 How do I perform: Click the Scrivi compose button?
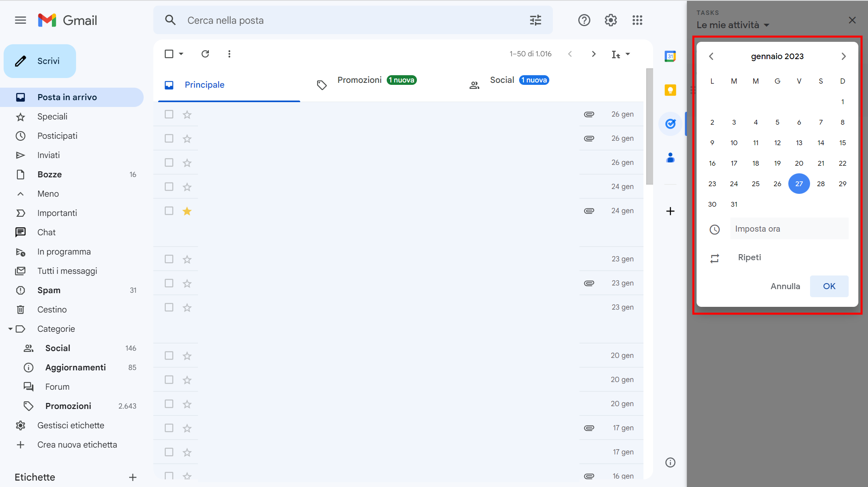(39, 61)
